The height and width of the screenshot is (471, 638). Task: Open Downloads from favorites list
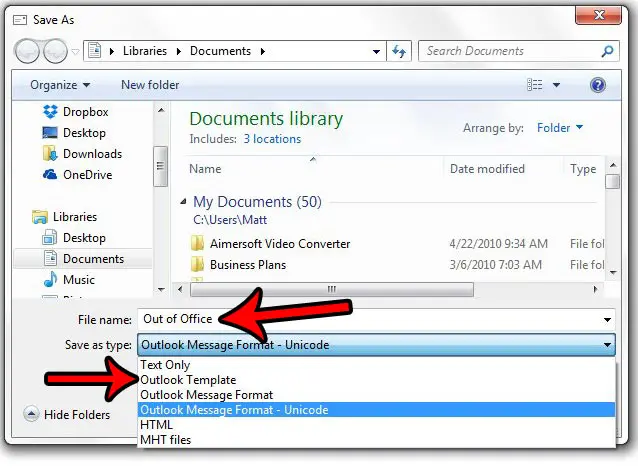(x=91, y=153)
